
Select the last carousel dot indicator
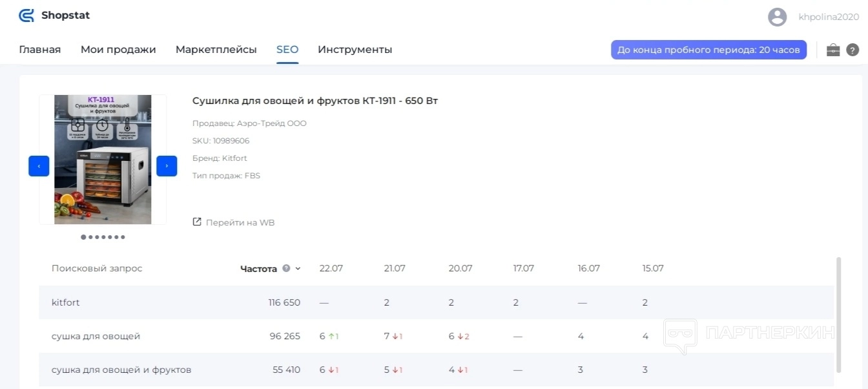click(x=123, y=237)
